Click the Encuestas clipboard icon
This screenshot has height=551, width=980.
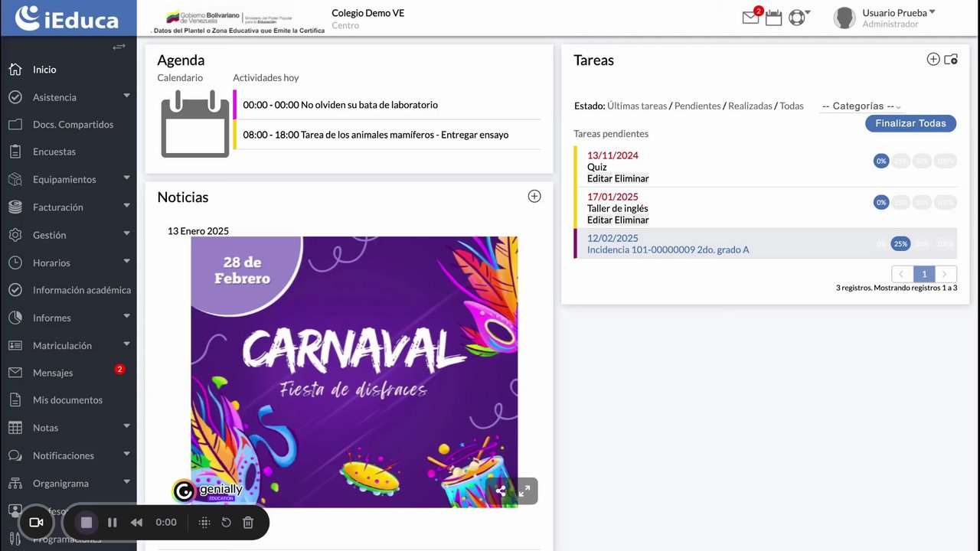[x=15, y=152]
